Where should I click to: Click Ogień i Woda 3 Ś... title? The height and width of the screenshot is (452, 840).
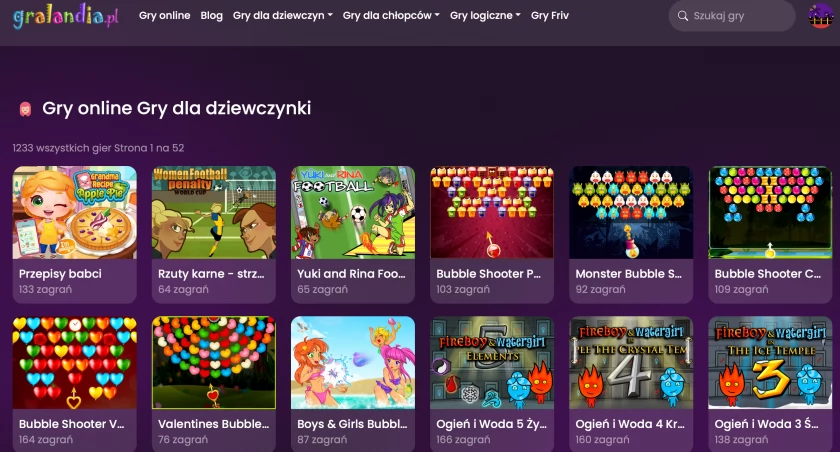click(x=767, y=424)
